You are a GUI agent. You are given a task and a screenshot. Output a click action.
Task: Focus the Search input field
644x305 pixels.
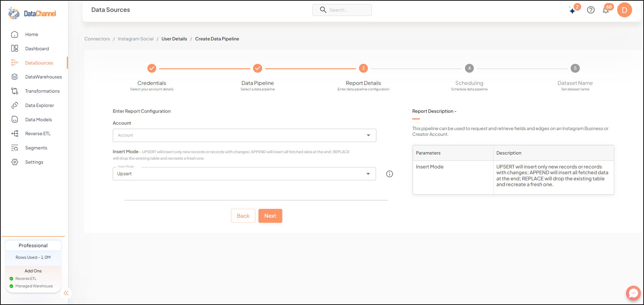click(x=342, y=10)
